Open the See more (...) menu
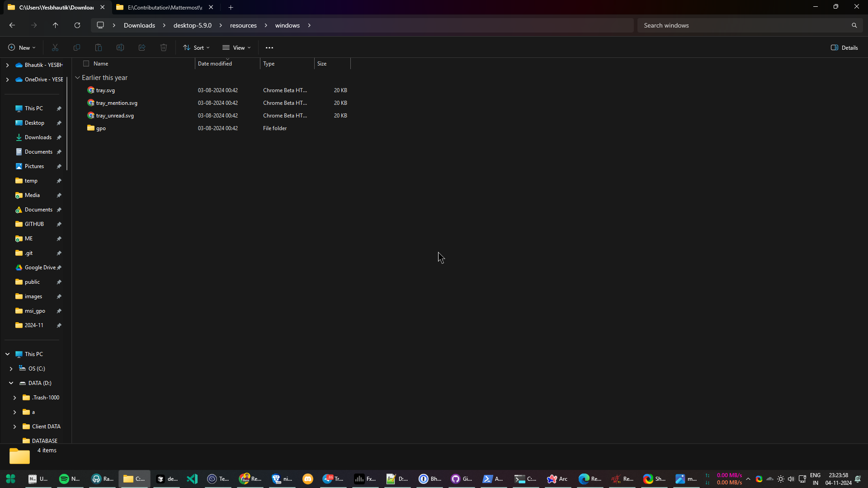 pyautogui.click(x=269, y=47)
